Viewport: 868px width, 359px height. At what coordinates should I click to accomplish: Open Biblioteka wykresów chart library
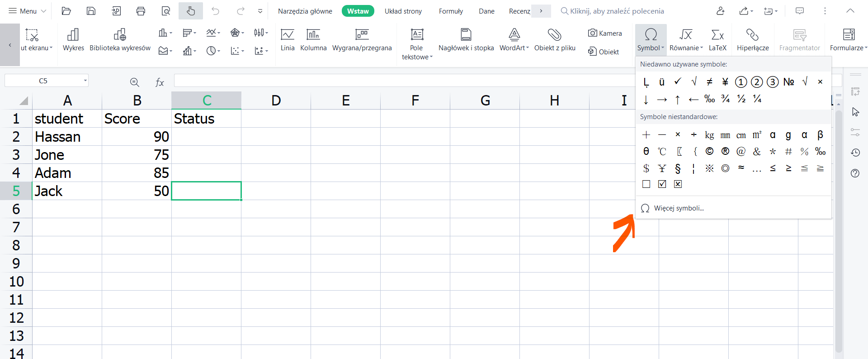120,39
